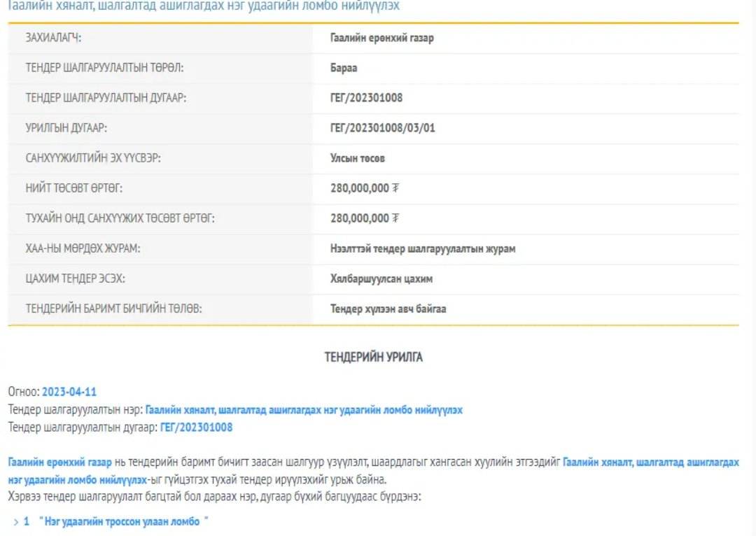Open tender name link after "Тендер шалгаруулалтын нэр"
The image size is (756, 536).
tap(303, 409)
